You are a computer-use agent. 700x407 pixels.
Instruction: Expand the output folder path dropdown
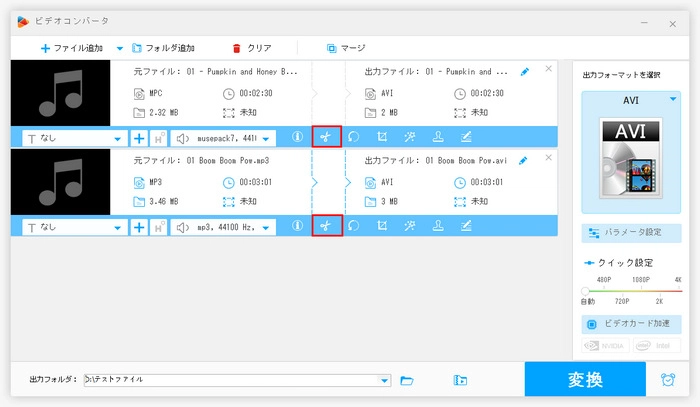point(385,380)
